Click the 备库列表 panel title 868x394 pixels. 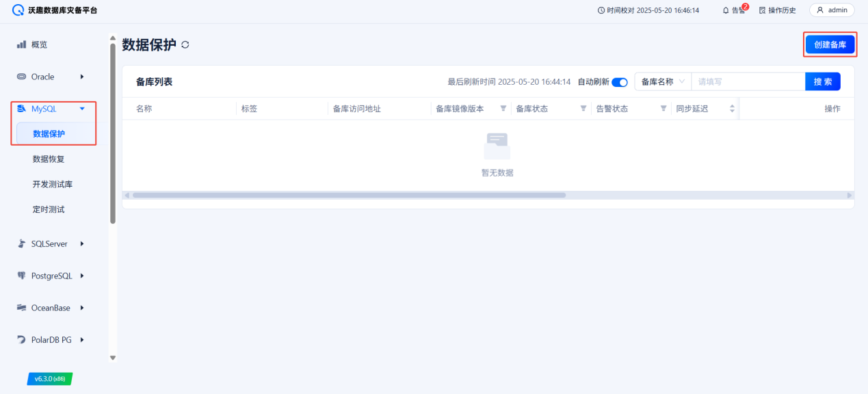pyautogui.click(x=154, y=82)
